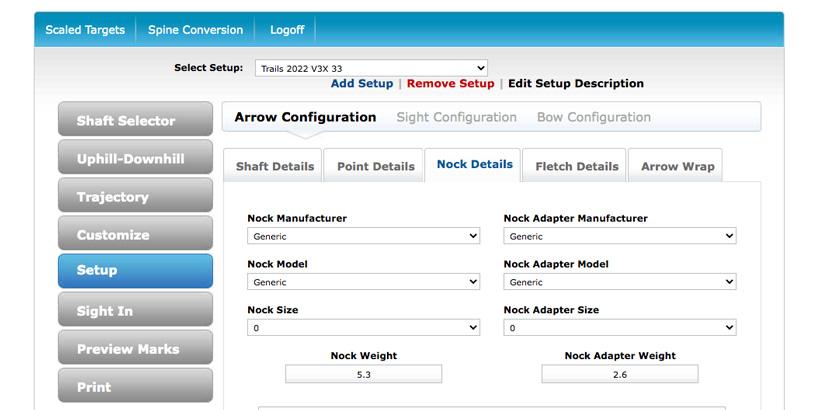This screenshot has width=820, height=410.
Task: Switch to Sight Configuration section
Action: [x=456, y=117]
